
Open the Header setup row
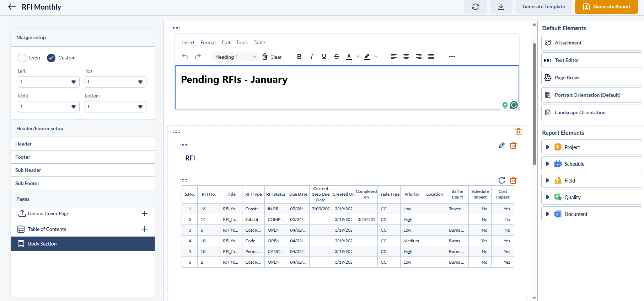(x=83, y=144)
